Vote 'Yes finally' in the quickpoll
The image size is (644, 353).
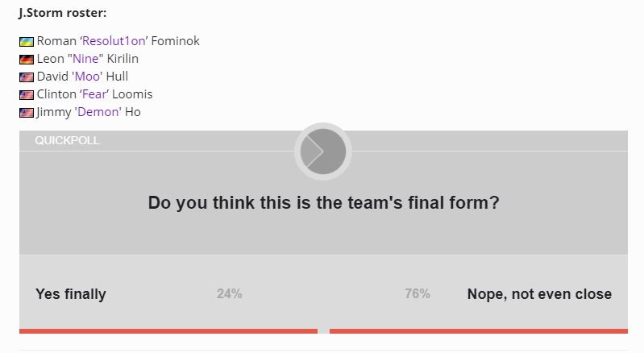pyautogui.click(x=71, y=294)
